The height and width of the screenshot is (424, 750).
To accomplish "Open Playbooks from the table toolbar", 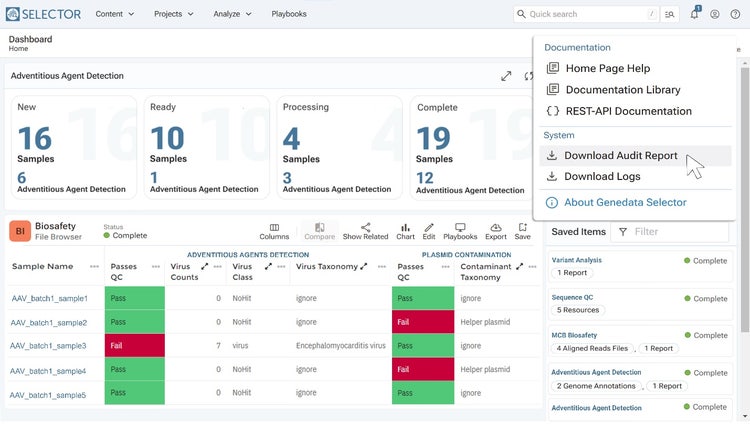I will click(x=460, y=231).
